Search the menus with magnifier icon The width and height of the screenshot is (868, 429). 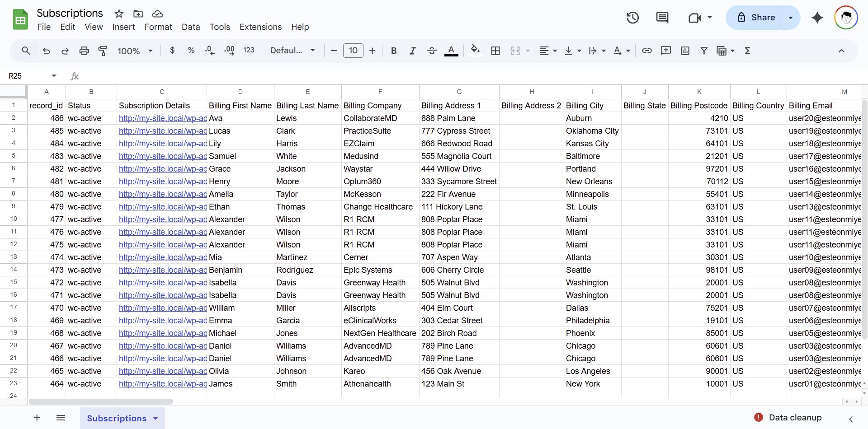(x=26, y=51)
